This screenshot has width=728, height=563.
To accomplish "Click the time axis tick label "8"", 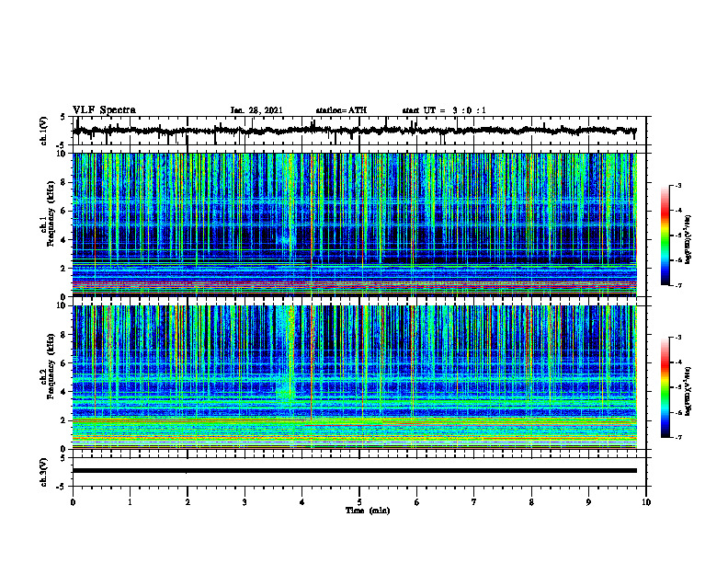I will tap(531, 502).
